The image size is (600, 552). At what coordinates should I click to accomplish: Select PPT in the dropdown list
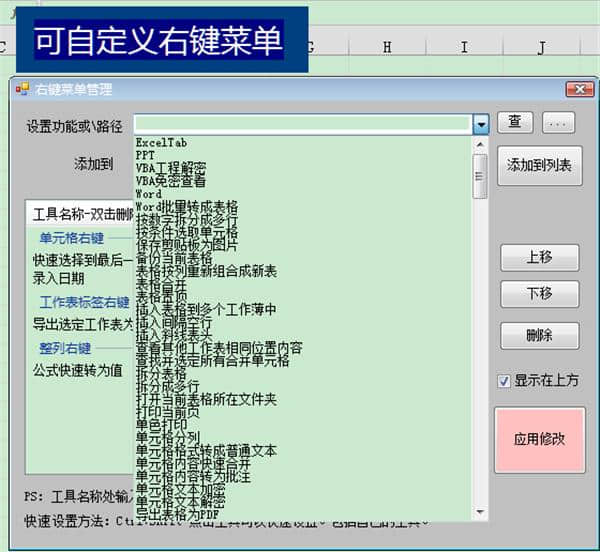pos(145,155)
